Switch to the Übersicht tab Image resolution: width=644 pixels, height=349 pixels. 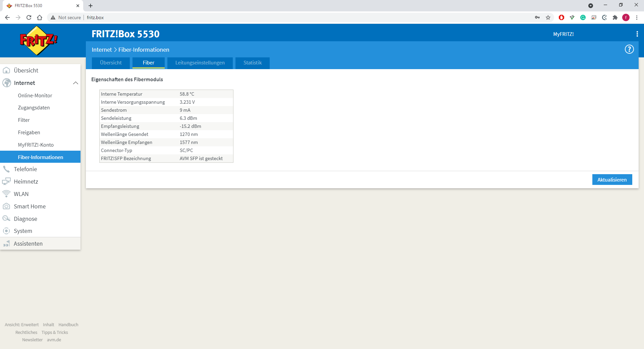click(111, 63)
